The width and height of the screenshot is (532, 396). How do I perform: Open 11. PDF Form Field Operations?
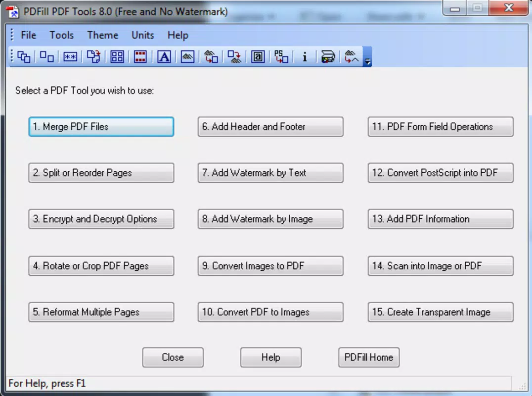click(x=441, y=127)
